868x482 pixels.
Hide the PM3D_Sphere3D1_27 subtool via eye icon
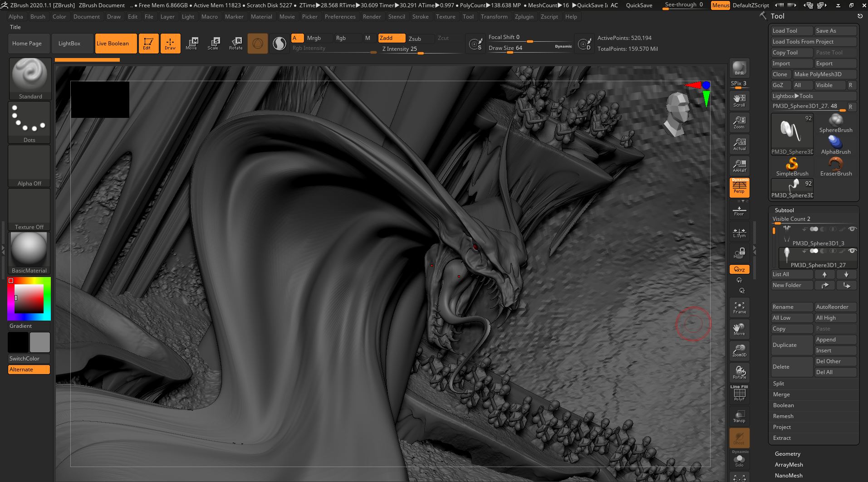click(x=852, y=251)
